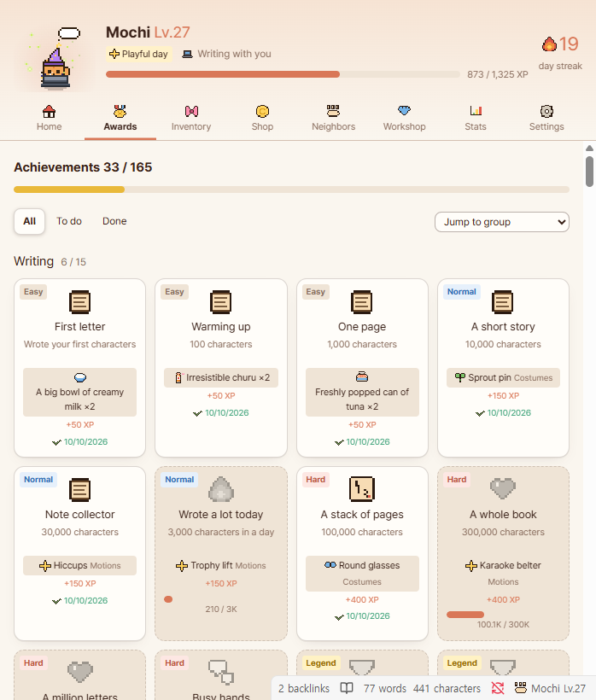The height and width of the screenshot is (700, 596).
Task: Click Mochi Lv.27 in the status bar
Action: coord(551,688)
